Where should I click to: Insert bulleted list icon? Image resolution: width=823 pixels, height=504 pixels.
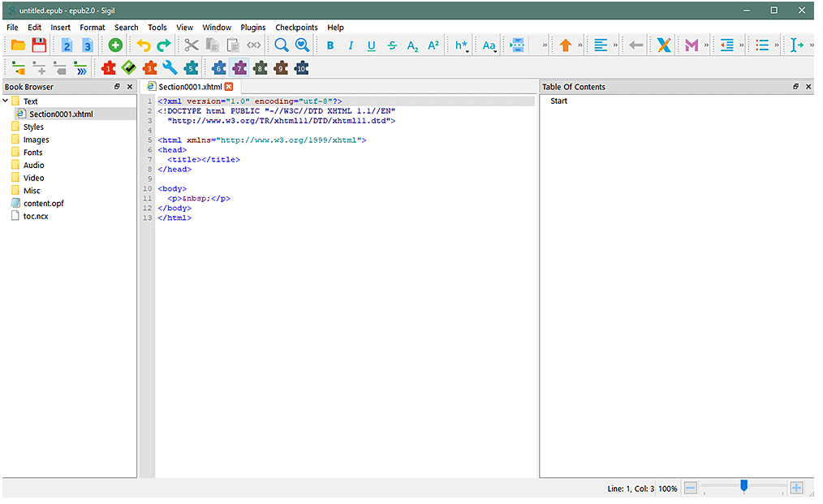click(762, 45)
